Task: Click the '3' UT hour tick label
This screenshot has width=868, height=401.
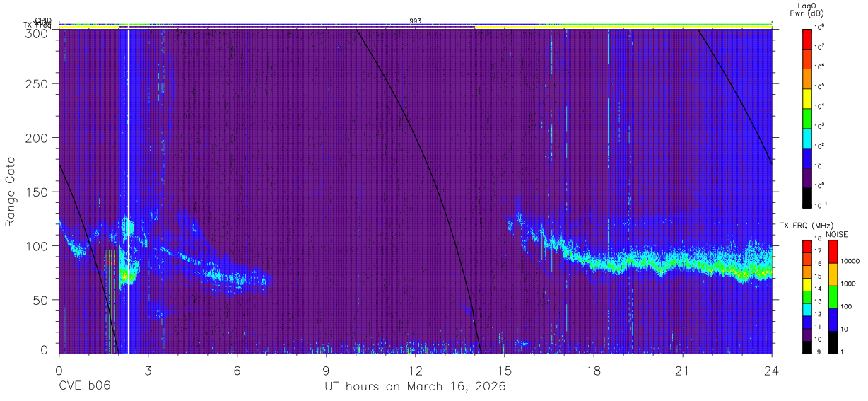Action: click(x=148, y=370)
